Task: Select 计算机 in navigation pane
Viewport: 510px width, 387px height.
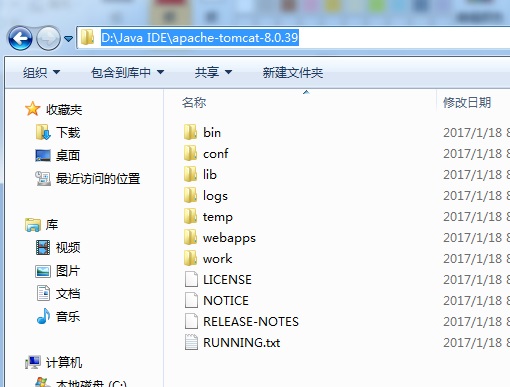Action: [64, 362]
